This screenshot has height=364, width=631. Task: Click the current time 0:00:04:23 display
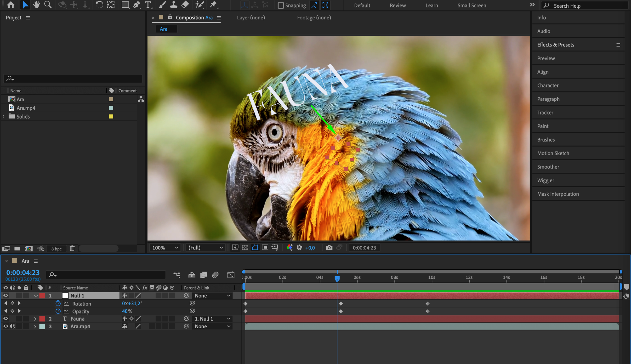23,273
